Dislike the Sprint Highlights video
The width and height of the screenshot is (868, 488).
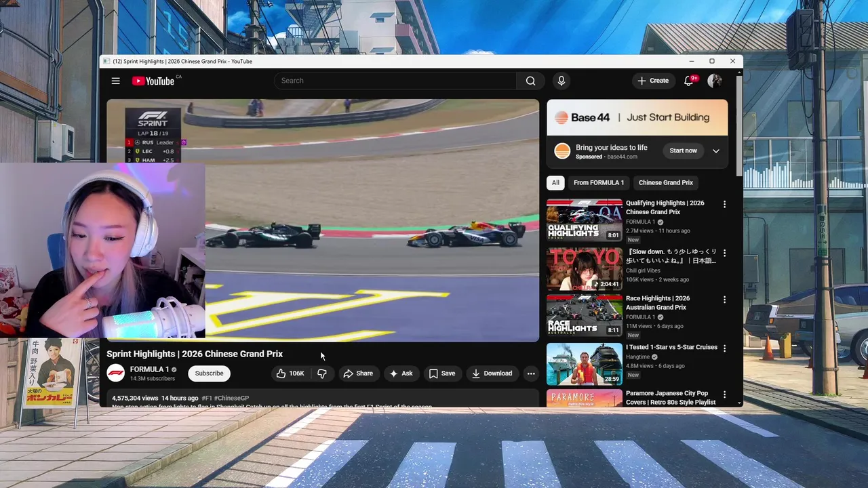click(322, 373)
